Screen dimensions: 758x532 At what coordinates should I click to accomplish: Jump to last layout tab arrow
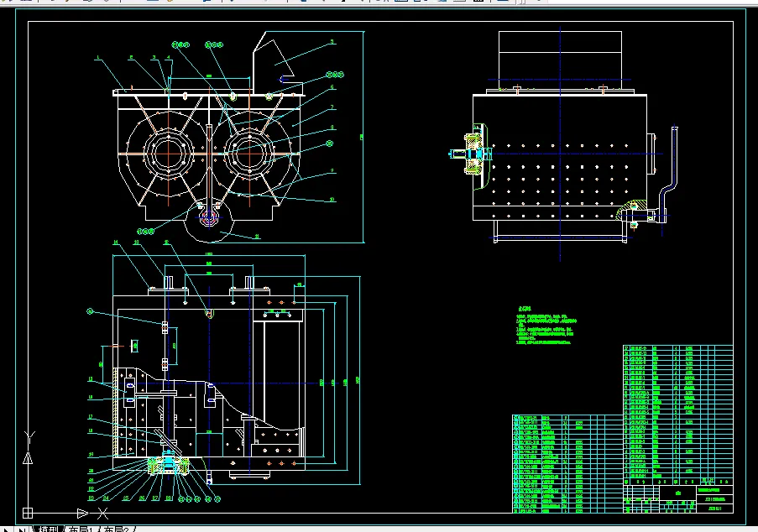click(x=21, y=529)
